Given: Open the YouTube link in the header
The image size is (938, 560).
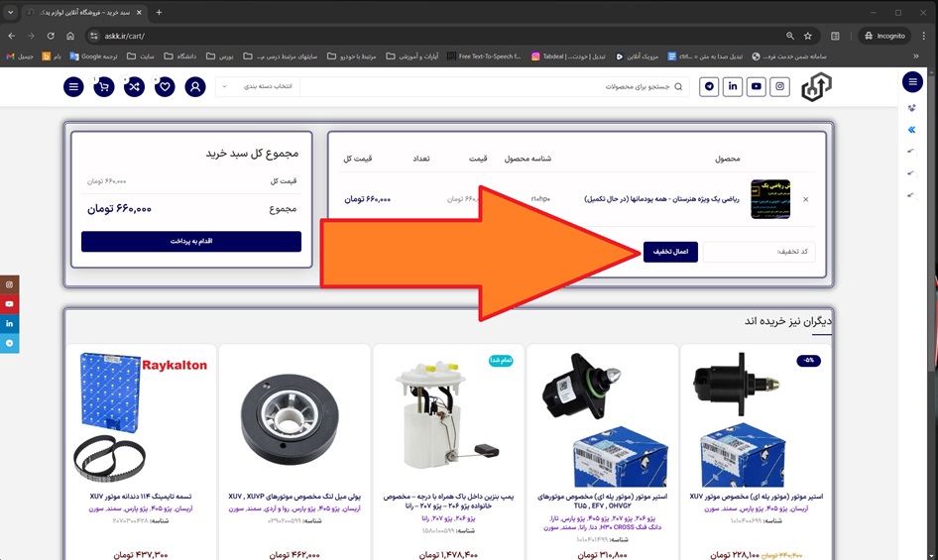Looking at the screenshot, I should 757,87.
